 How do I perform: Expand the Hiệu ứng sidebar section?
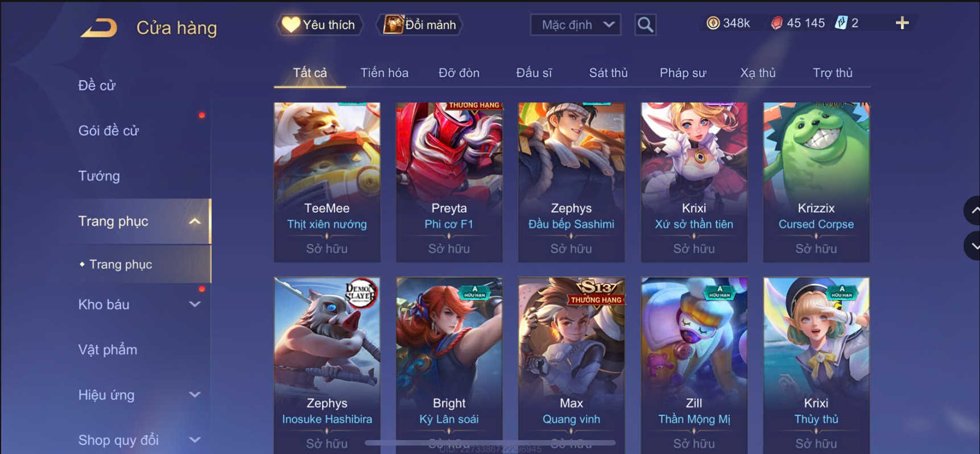click(x=195, y=395)
